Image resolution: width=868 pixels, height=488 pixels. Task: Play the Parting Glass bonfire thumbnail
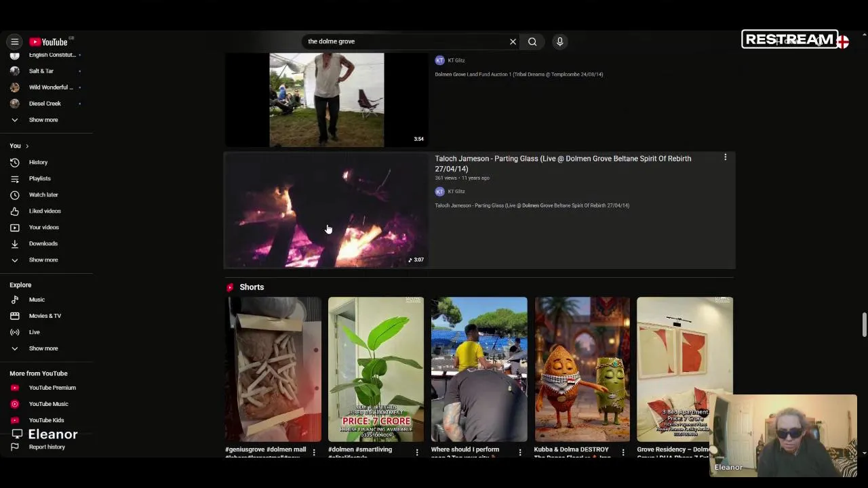(326, 211)
